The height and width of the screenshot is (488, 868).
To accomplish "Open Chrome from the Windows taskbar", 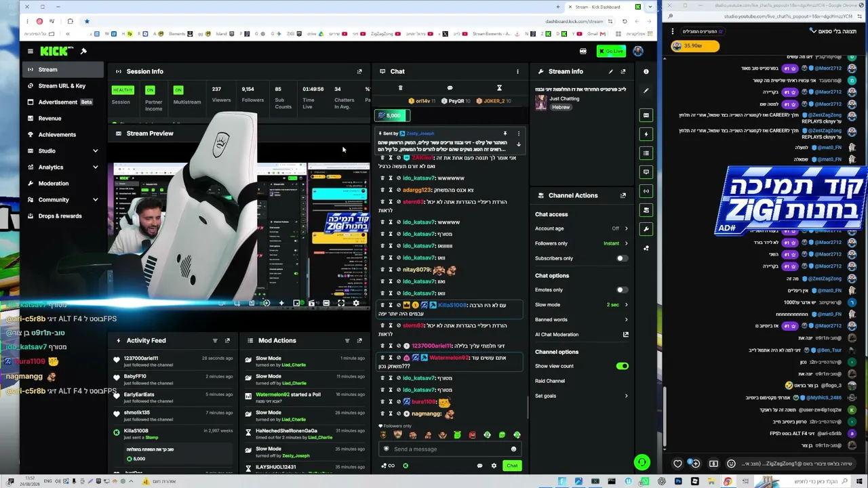I will [x=728, y=481].
